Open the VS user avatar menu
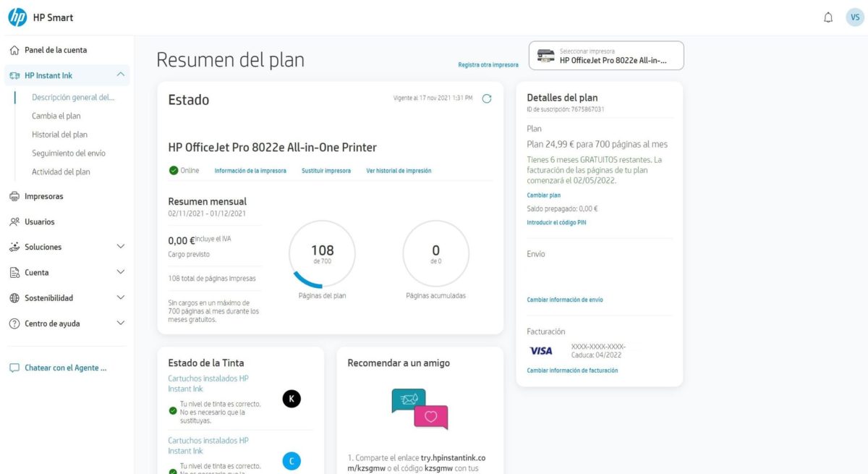This screenshot has width=868, height=474. click(x=854, y=17)
